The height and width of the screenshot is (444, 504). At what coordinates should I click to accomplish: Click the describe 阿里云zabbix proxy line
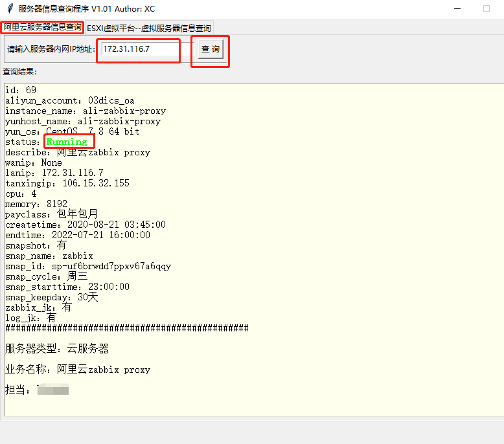78,152
